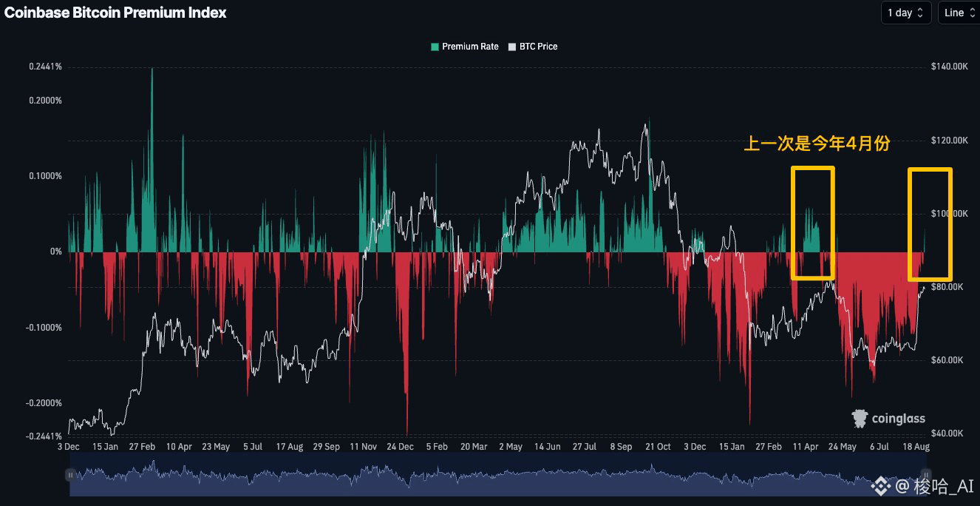Click the 27 Jul date label
Screen dimensions: 980x506
585,447
